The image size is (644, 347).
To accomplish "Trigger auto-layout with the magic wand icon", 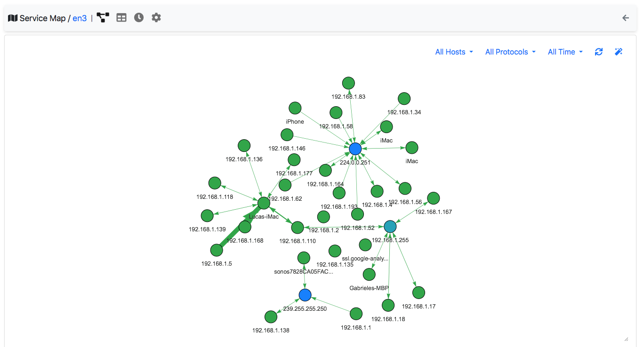I will (618, 52).
